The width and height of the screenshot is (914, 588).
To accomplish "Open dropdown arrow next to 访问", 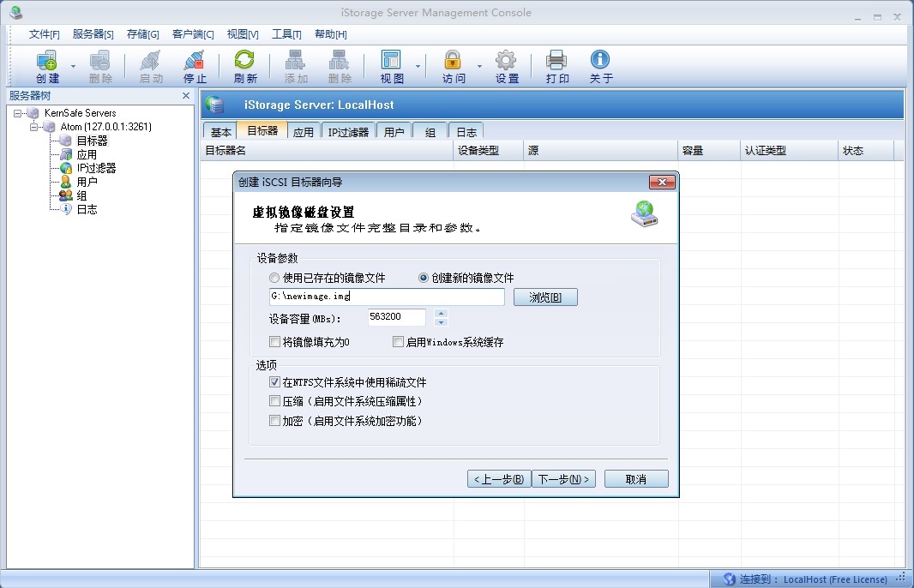I will [479, 67].
